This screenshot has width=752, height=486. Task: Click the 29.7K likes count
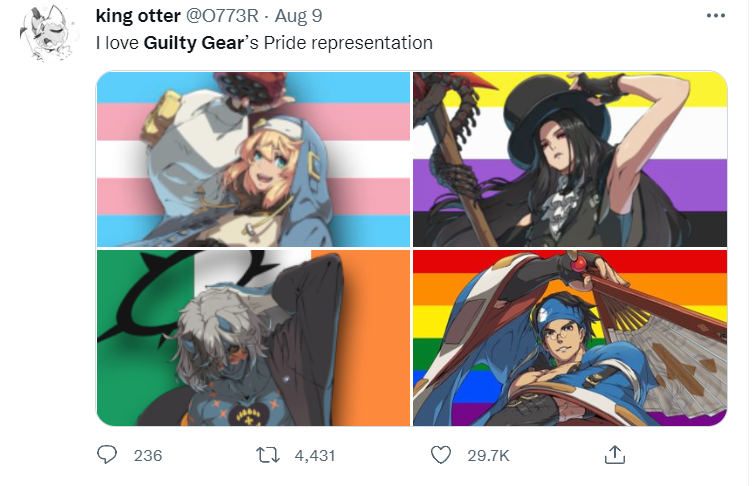[x=488, y=455]
